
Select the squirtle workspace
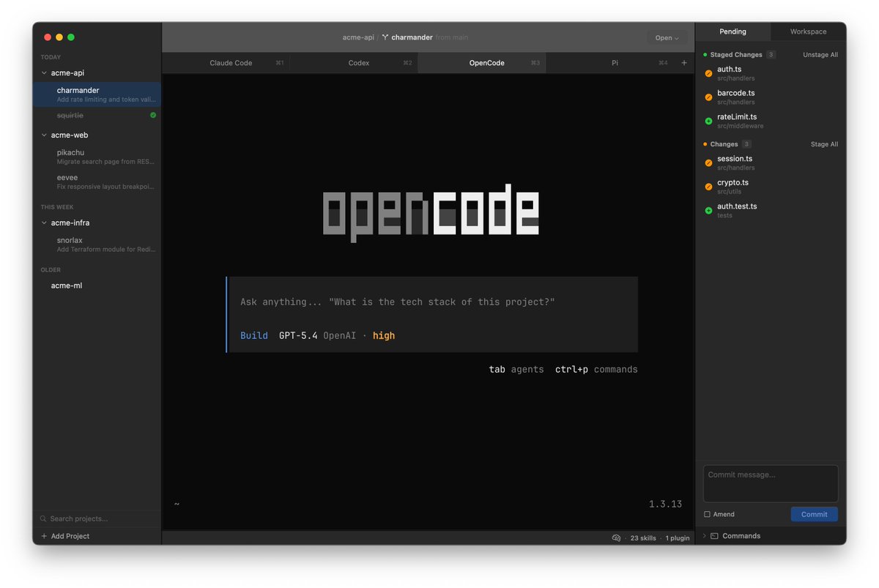97,116
